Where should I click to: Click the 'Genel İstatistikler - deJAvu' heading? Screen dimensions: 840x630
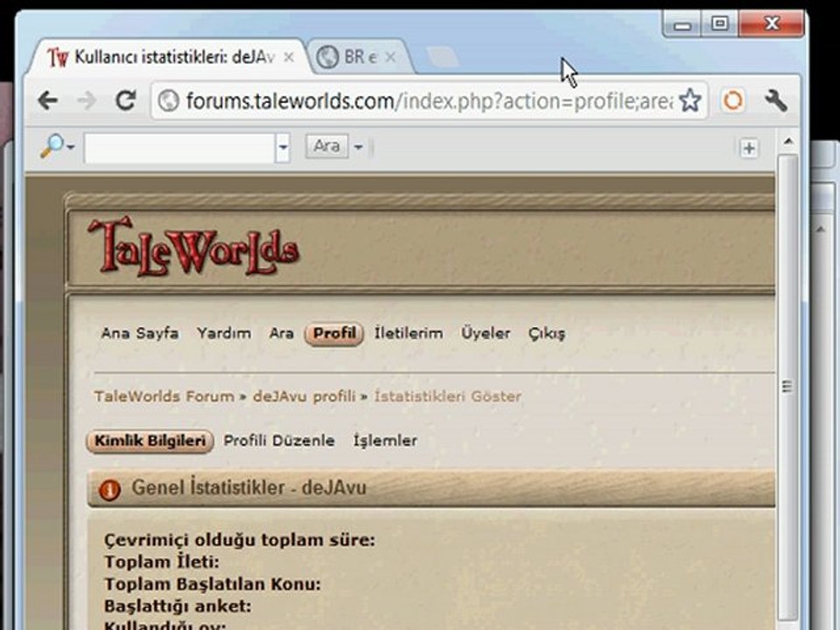(249, 487)
